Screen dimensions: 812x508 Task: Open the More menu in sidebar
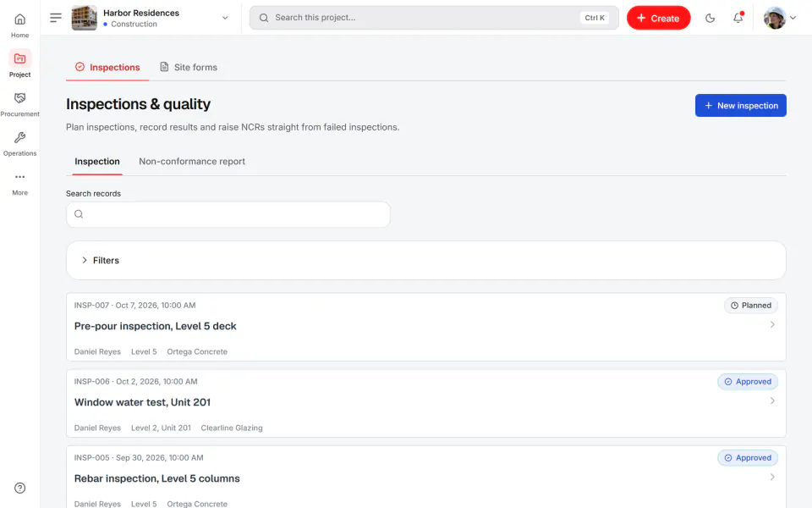point(19,183)
